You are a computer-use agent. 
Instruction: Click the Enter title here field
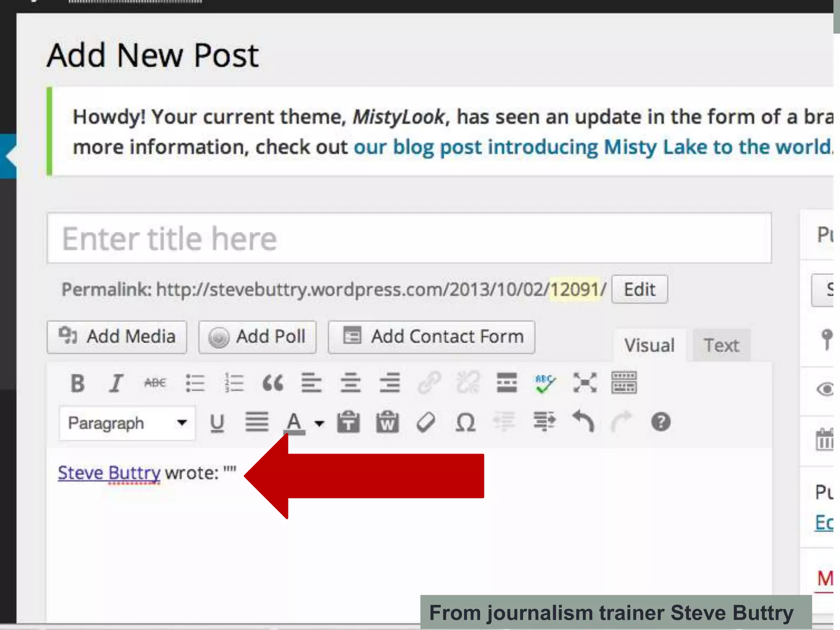409,239
